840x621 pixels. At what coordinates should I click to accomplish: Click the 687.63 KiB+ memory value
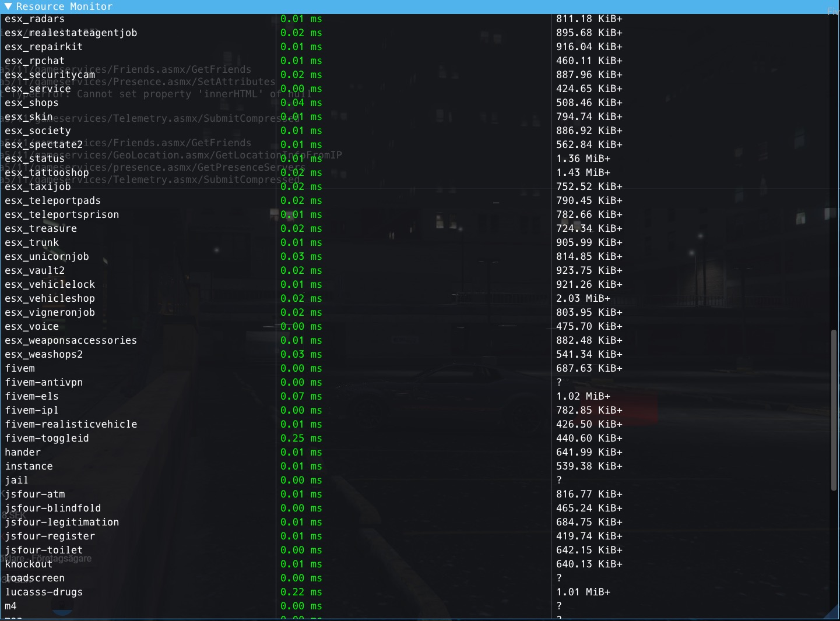coord(589,369)
